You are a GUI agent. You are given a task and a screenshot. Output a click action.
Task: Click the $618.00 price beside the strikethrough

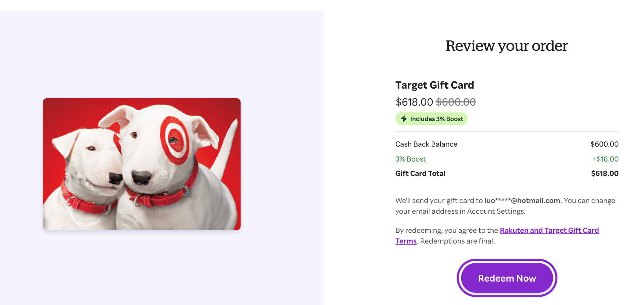(414, 102)
